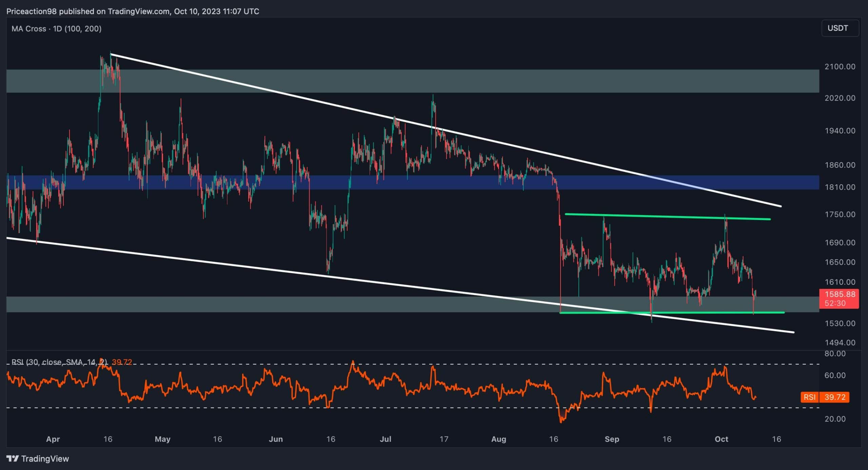868x470 pixels.
Task: Click the 1494.00 price axis label
Action: 840,343
